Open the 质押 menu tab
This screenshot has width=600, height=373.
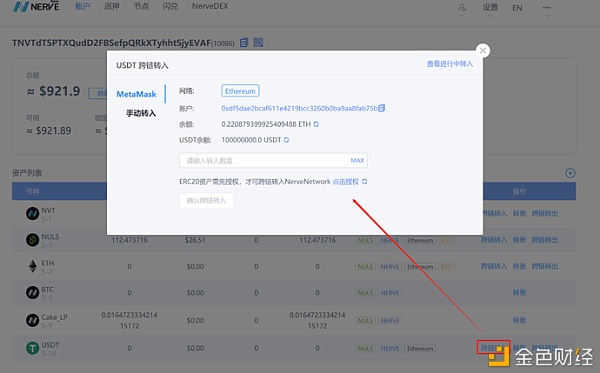(x=112, y=7)
